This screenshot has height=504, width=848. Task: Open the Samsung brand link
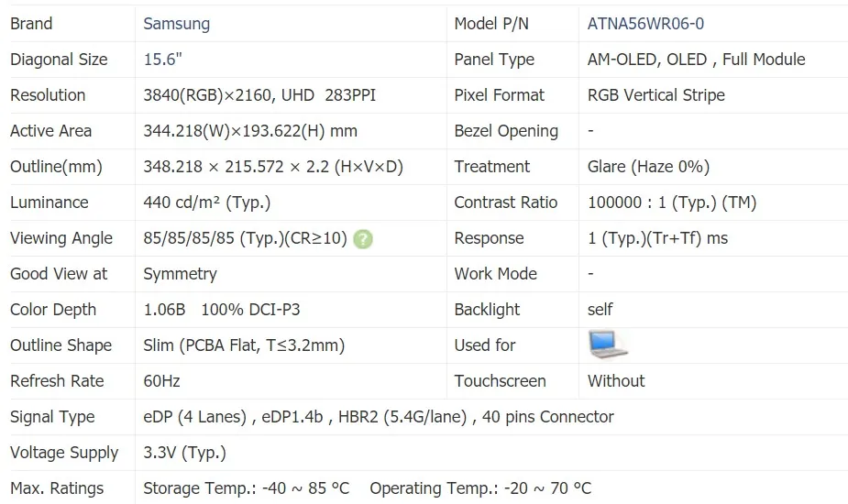pyautogui.click(x=176, y=24)
